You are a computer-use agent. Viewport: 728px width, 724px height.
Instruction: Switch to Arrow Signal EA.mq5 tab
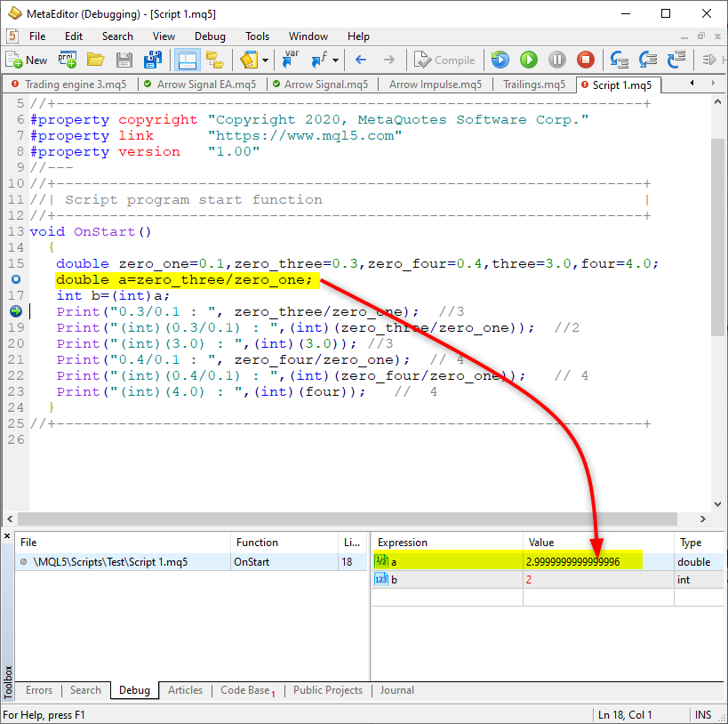point(201,84)
